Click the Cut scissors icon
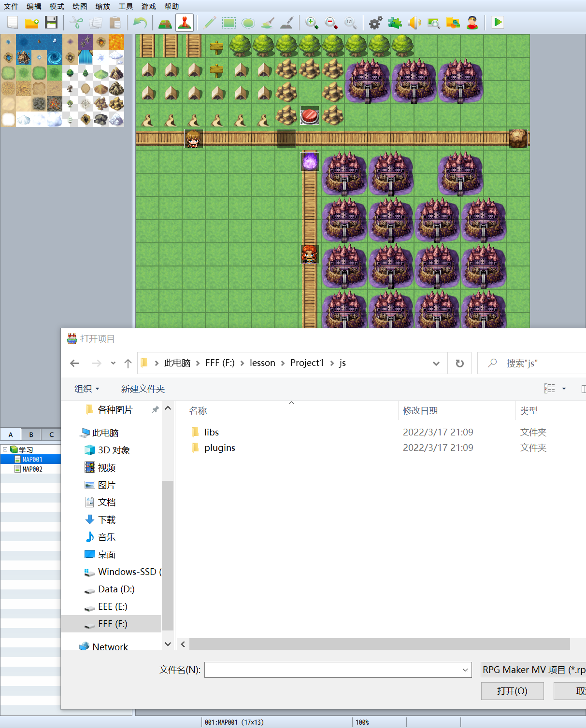Image resolution: width=586 pixels, height=728 pixels. click(x=76, y=22)
